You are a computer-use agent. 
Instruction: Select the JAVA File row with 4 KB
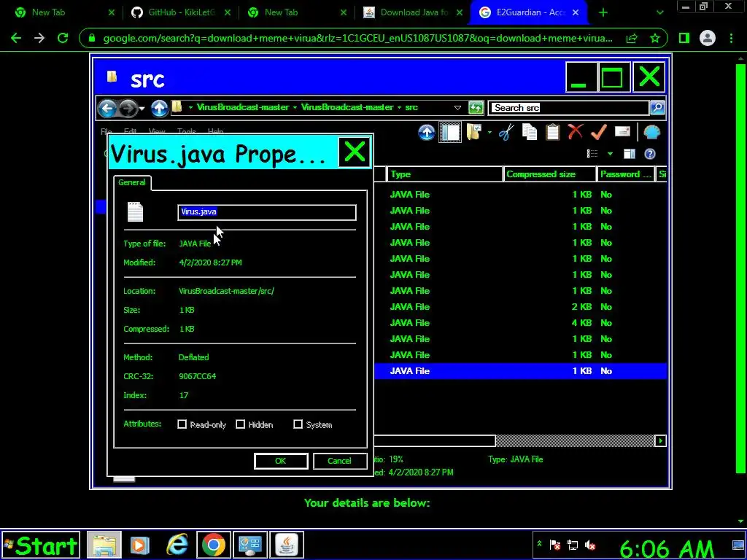(520, 323)
